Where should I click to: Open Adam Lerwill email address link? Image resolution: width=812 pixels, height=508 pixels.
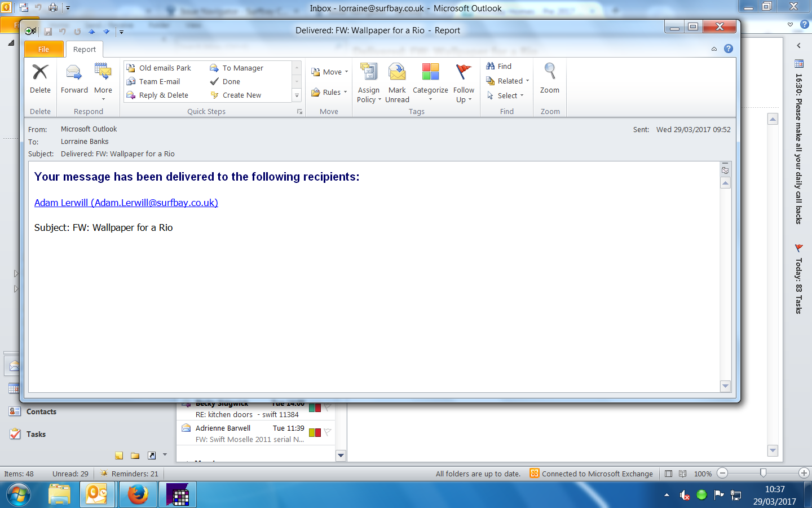(126, 203)
